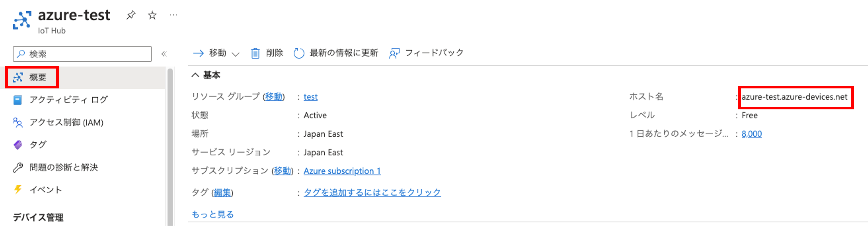
Task: Collapse the 基本 section chevron
Action: click(x=195, y=75)
